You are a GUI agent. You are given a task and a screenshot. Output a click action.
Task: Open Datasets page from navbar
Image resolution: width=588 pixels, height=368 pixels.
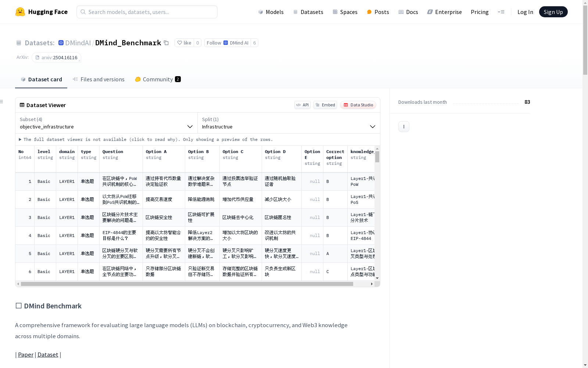point(308,12)
